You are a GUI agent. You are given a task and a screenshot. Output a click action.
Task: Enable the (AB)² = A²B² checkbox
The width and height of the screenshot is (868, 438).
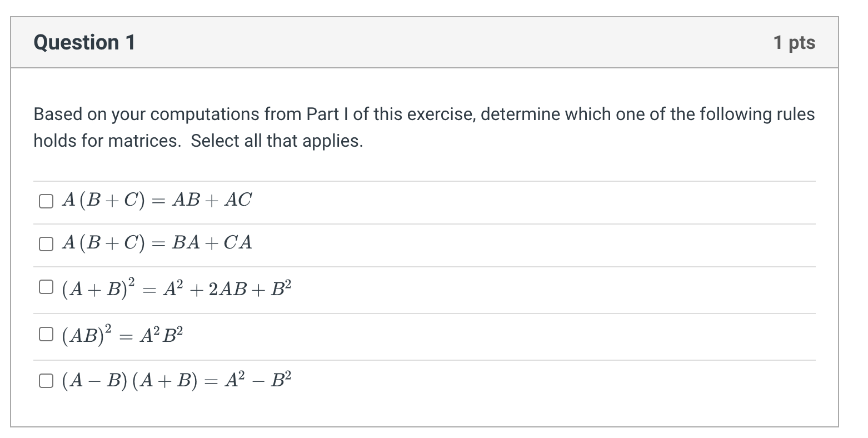pyautogui.click(x=46, y=334)
